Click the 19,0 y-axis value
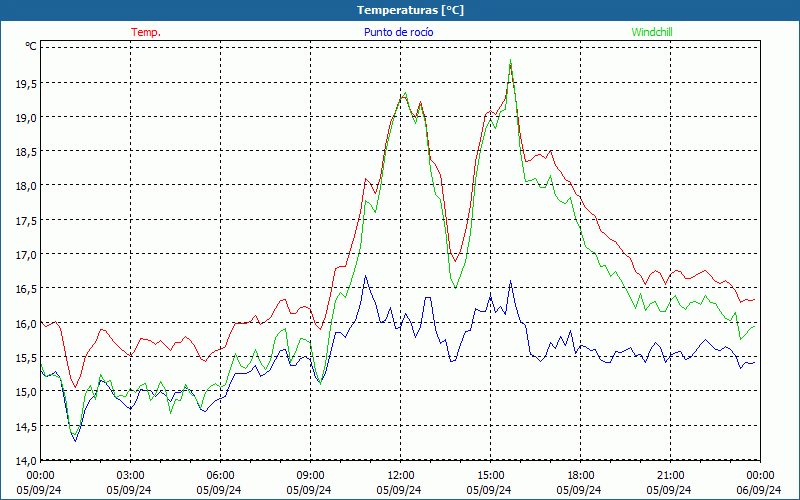This screenshot has height=500, width=800. tap(27, 118)
